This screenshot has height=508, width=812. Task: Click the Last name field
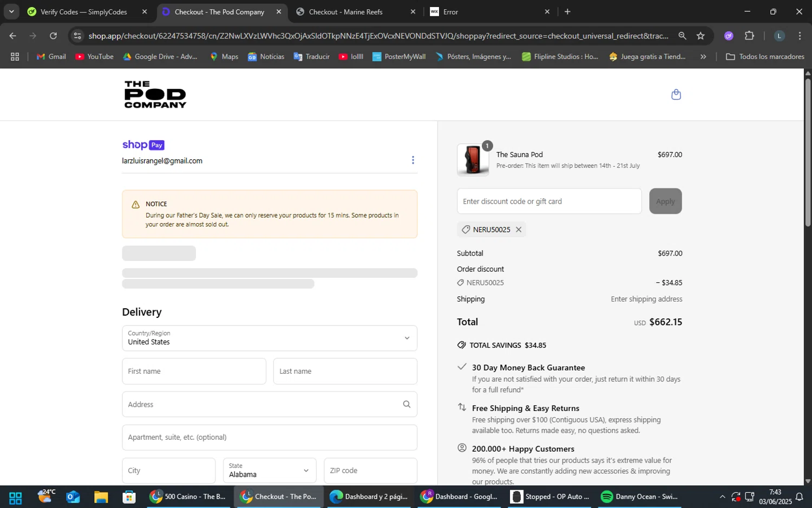click(345, 372)
